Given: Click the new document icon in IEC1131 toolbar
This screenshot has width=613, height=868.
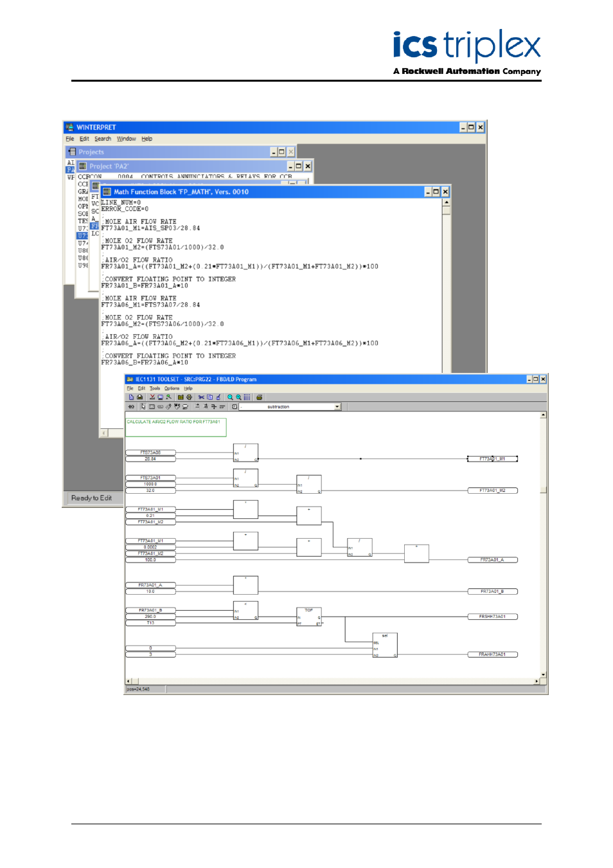Looking at the screenshot, I should point(131,397).
